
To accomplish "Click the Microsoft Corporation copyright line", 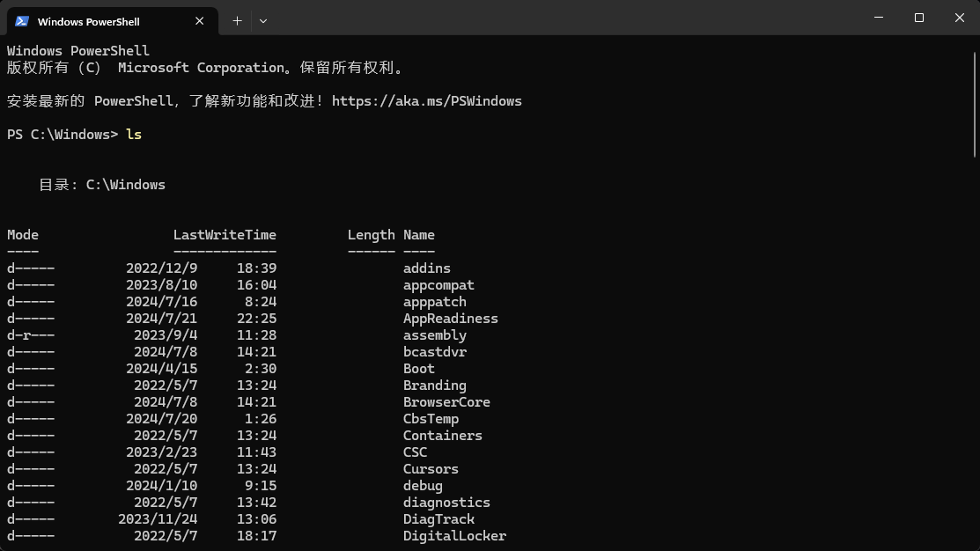I will 205,68.
